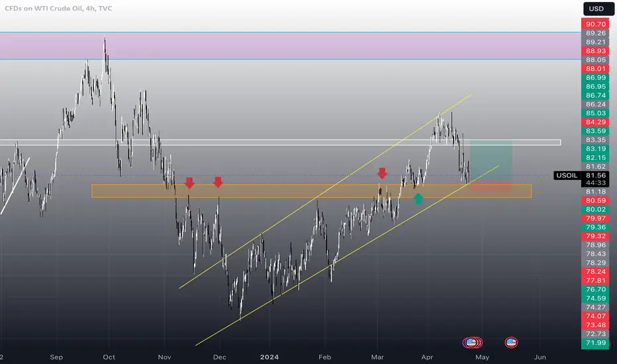This screenshot has height=364, width=617.
Task: Select the purple resistance zone at the top
Action: [x=291, y=46]
